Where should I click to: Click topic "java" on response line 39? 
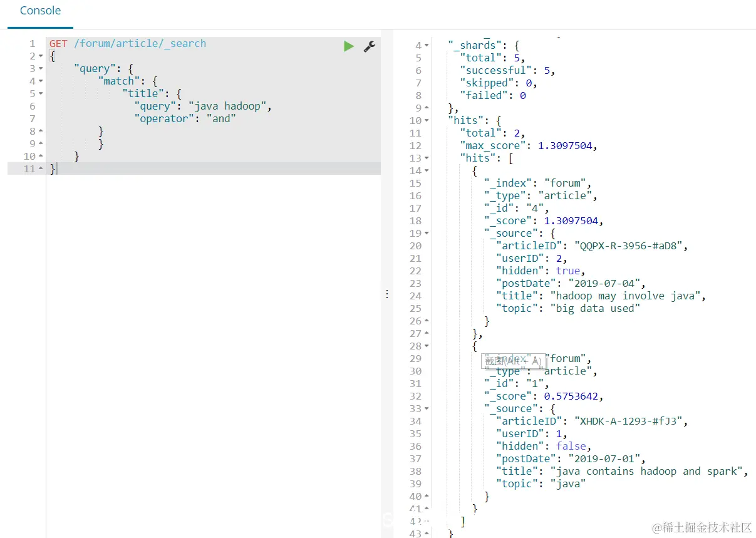[x=567, y=484]
